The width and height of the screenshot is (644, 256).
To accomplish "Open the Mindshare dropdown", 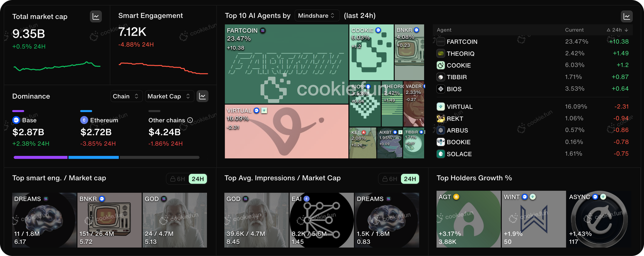I will point(317,15).
